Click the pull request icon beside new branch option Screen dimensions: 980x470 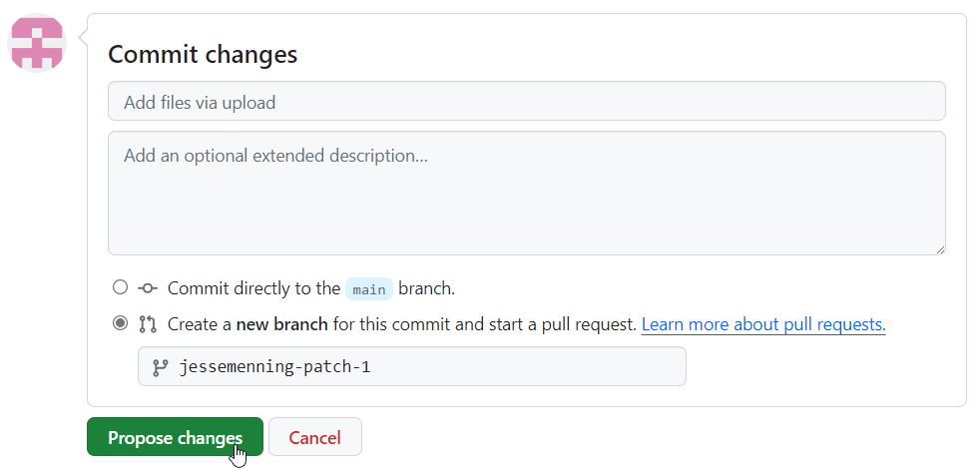coord(148,324)
